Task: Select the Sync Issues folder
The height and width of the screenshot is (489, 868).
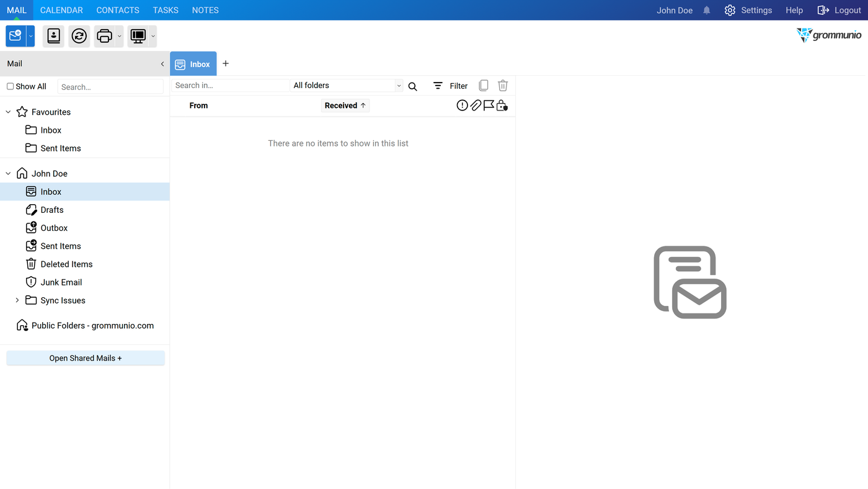Action: tap(63, 300)
